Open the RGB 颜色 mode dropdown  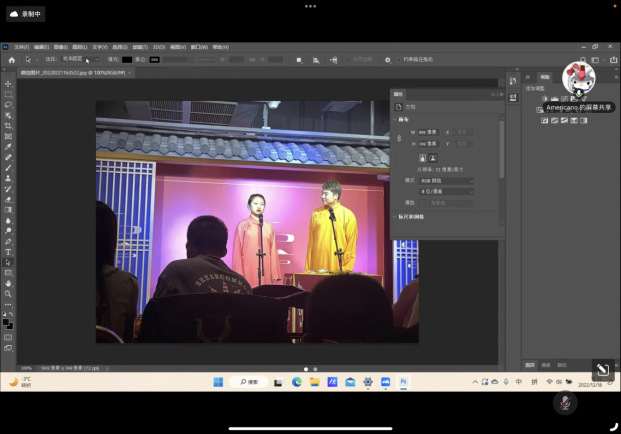click(446, 180)
